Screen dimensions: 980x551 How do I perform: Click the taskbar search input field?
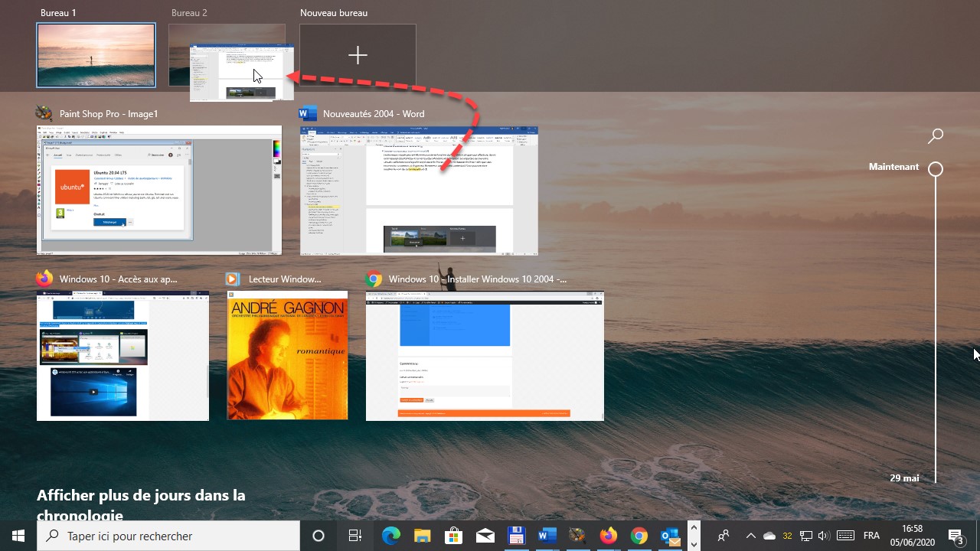(176, 536)
